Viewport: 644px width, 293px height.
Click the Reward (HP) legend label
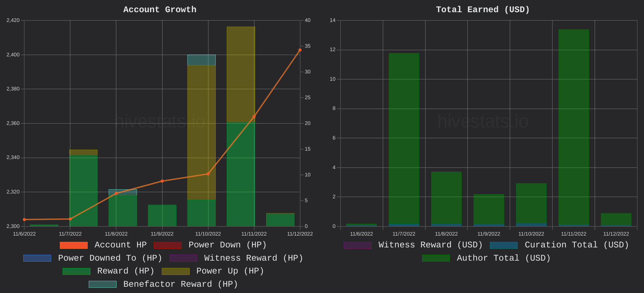[126, 271]
